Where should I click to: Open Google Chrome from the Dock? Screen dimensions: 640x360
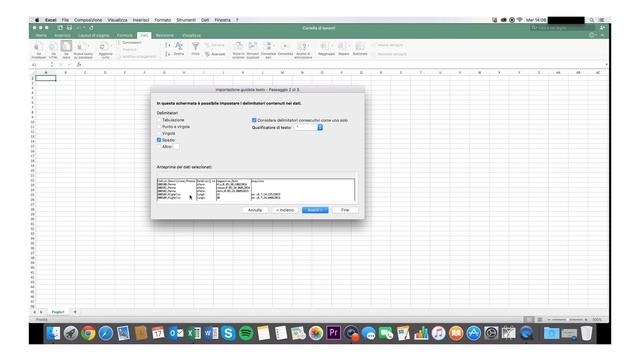88,333
